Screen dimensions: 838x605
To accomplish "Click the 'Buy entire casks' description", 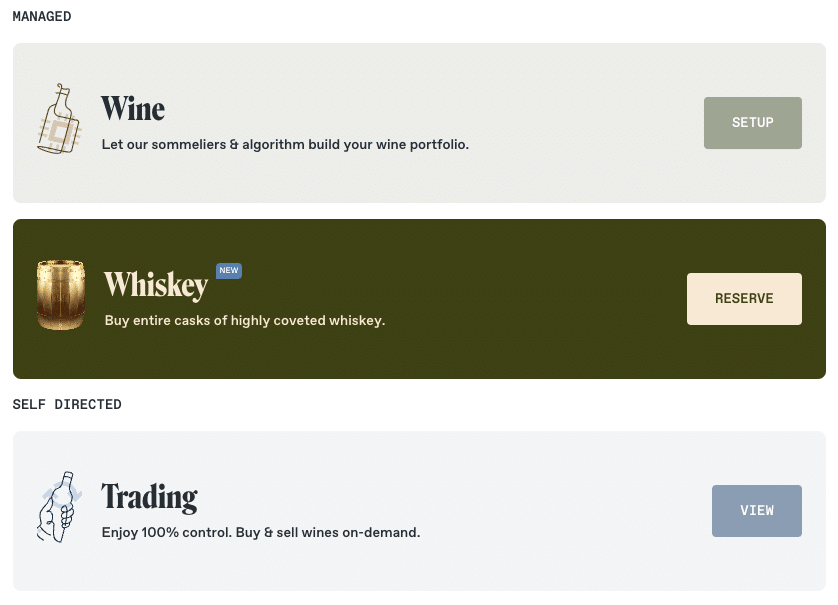I will (245, 320).
